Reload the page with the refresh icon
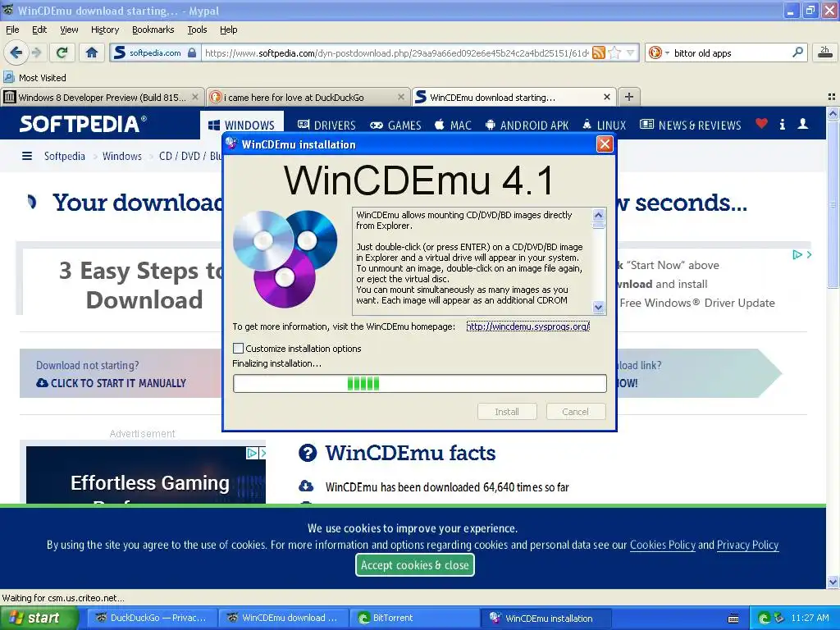The width and height of the screenshot is (840, 630). click(x=62, y=52)
